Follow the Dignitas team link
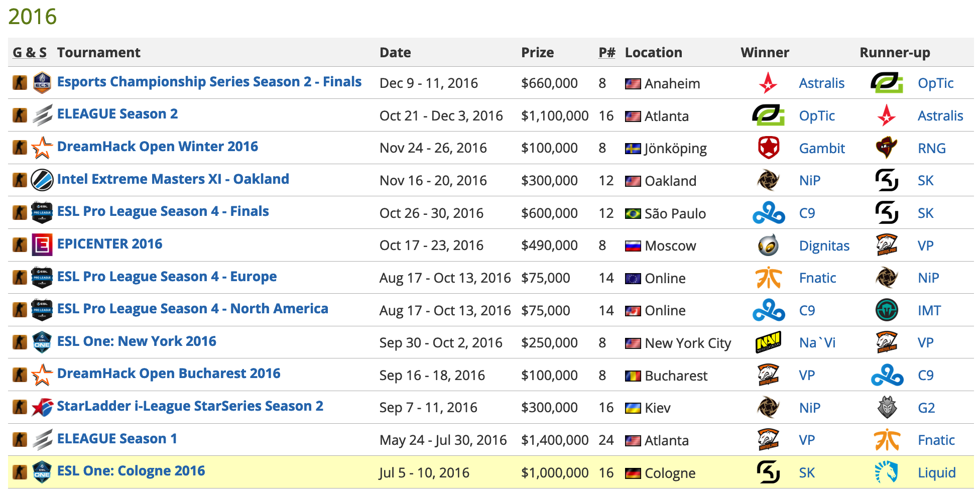Image resolution: width=980 pixels, height=489 pixels. tap(824, 246)
